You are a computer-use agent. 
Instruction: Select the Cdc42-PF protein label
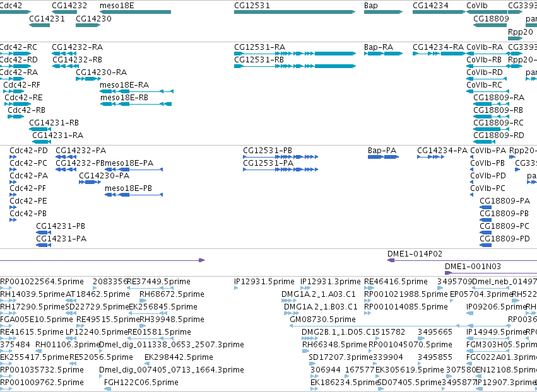(28, 188)
